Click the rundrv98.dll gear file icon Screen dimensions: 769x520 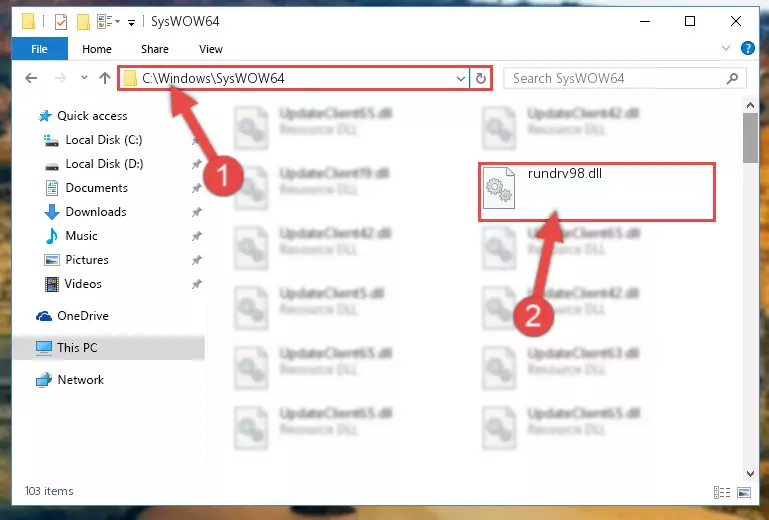(x=499, y=189)
